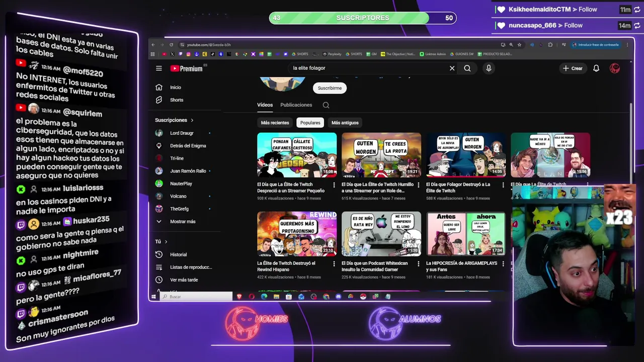Viewport: 644px width, 362px height.
Task: Click the YouTube page vertical scrollbar
Action: 631,143
